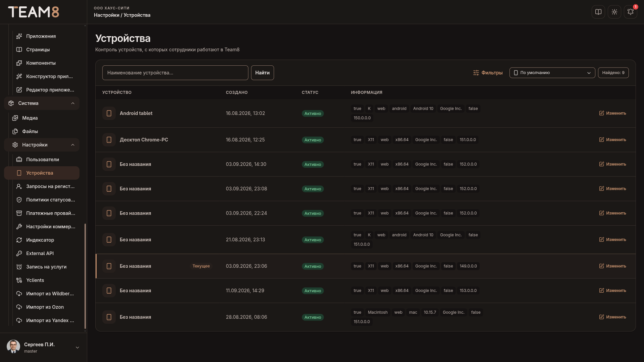Click the Найдено: 9 counter
Image resolution: width=644 pixels, height=362 pixels.
pyautogui.click(x=614, y=73)
